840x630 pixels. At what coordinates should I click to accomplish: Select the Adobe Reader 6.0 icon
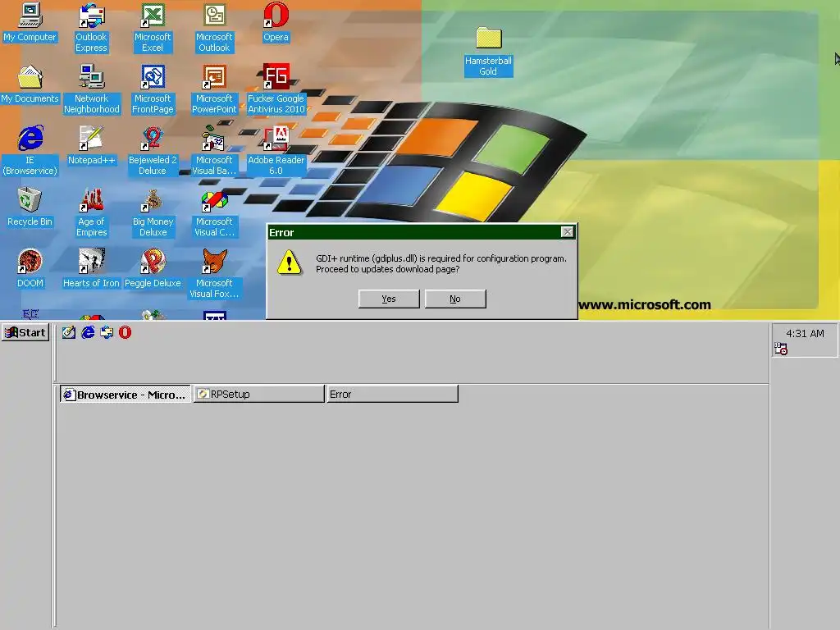(276, 151)
